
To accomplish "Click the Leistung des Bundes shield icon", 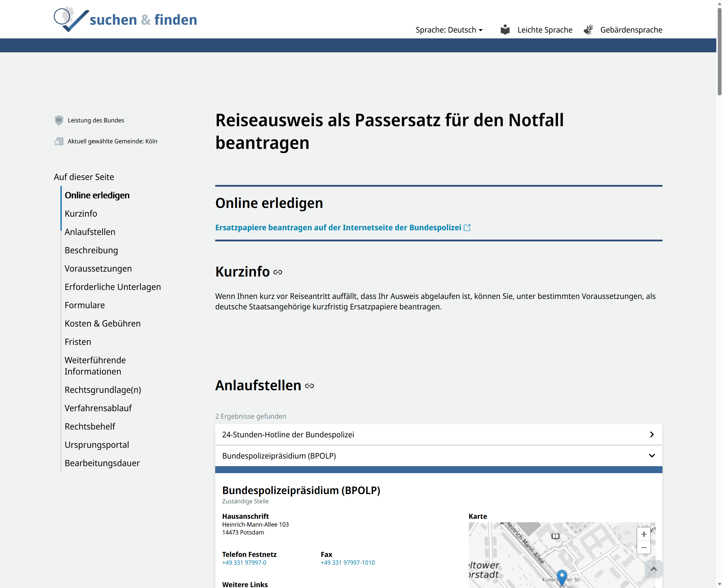I will (x=59, y=120).
